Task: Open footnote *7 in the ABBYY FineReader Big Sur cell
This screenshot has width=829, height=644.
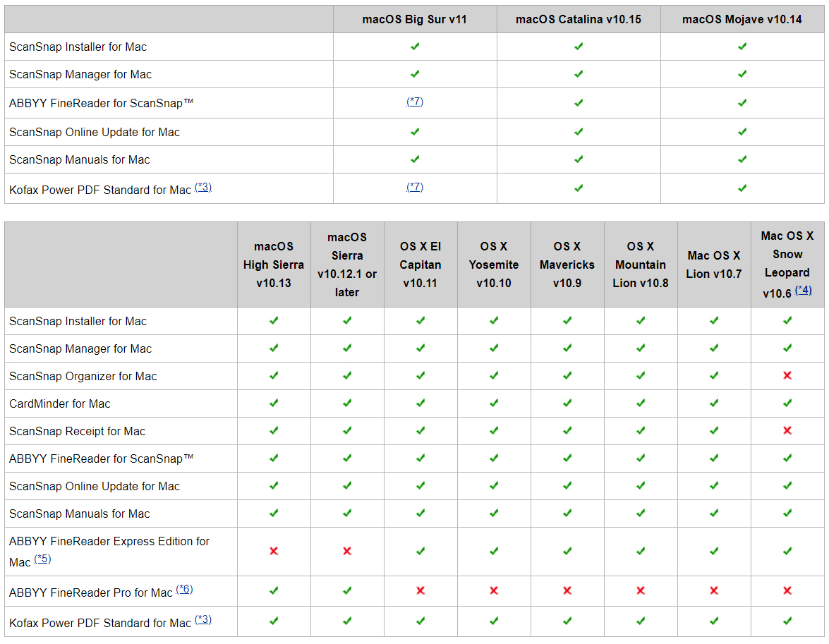Action: pos(415,102)
